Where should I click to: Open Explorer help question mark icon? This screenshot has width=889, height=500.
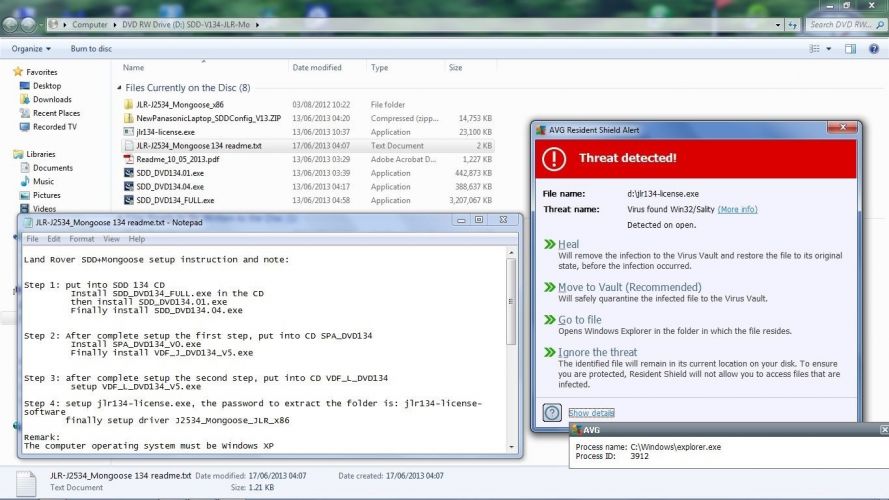coord(874,49)
